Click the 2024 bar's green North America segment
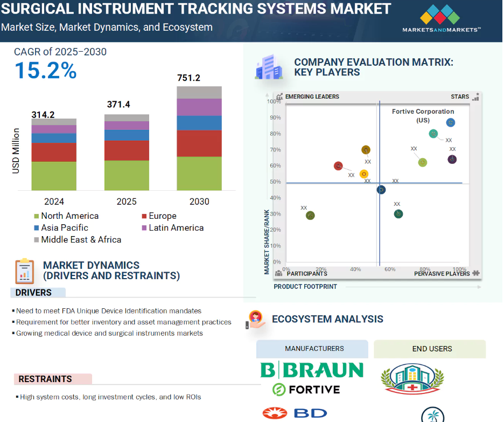This screenshot has width=504, height=422. point(54,176)
